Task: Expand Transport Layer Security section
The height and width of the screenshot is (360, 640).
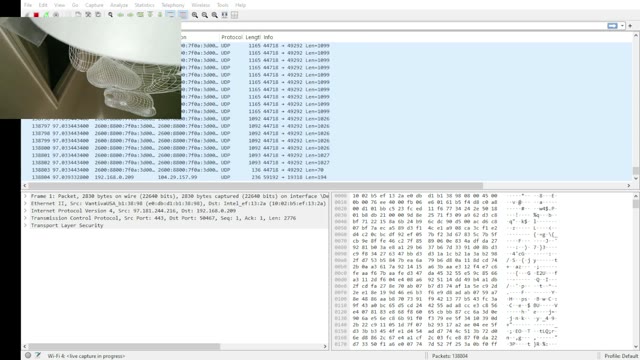Action: click(x=25, y=225)
